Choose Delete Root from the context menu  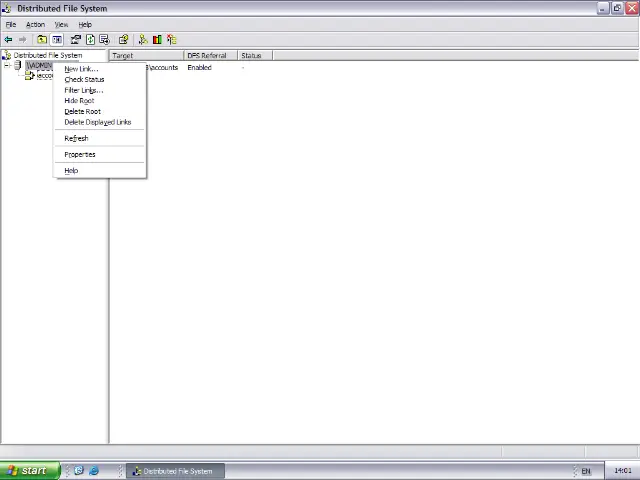100,111
